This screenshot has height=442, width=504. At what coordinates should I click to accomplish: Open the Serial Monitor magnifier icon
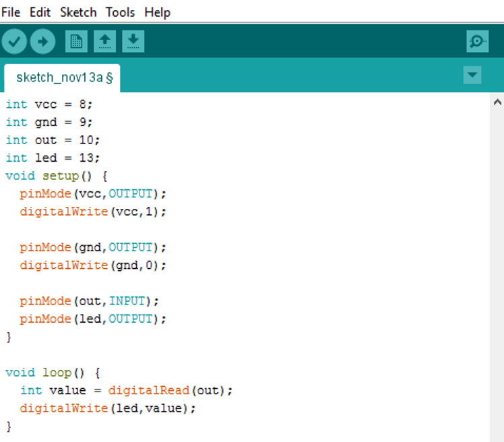click(x=477, y=42)
